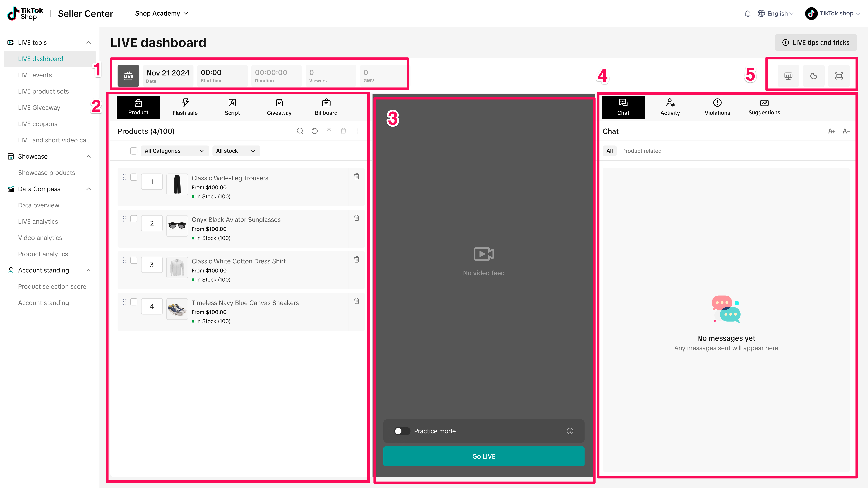868x488 pixels.
Task: Click the refresh products icon
Action: (x=314, y=131)
